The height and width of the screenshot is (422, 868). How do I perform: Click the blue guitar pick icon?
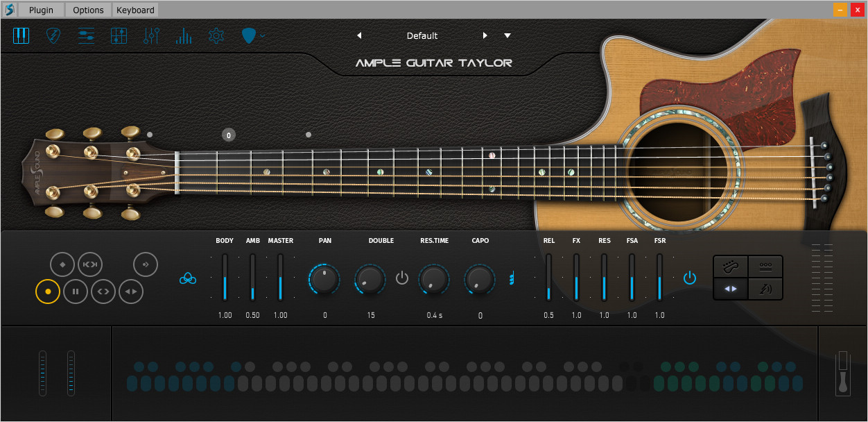(249, 36)
